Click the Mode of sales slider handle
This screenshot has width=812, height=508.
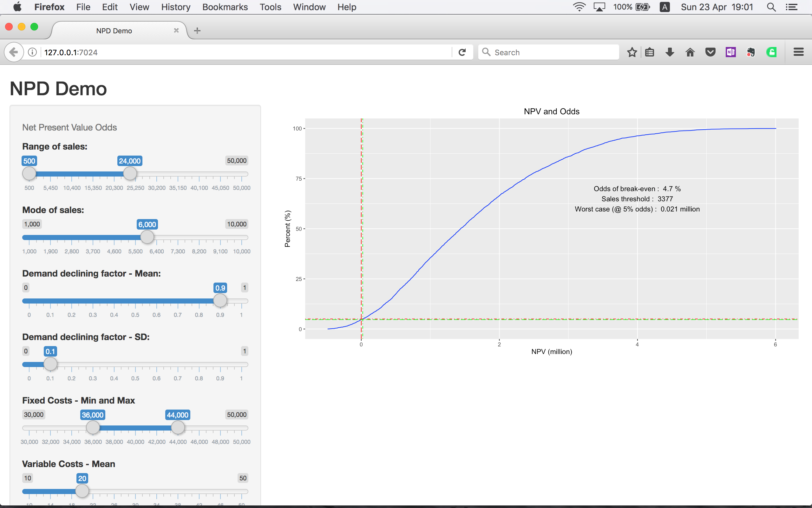(147, 237)
